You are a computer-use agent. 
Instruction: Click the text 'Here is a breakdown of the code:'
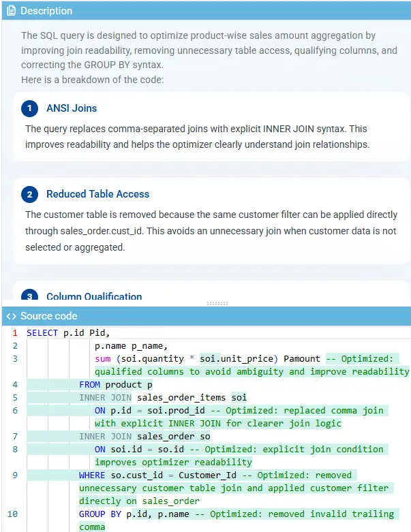click(x=92, y=80)
